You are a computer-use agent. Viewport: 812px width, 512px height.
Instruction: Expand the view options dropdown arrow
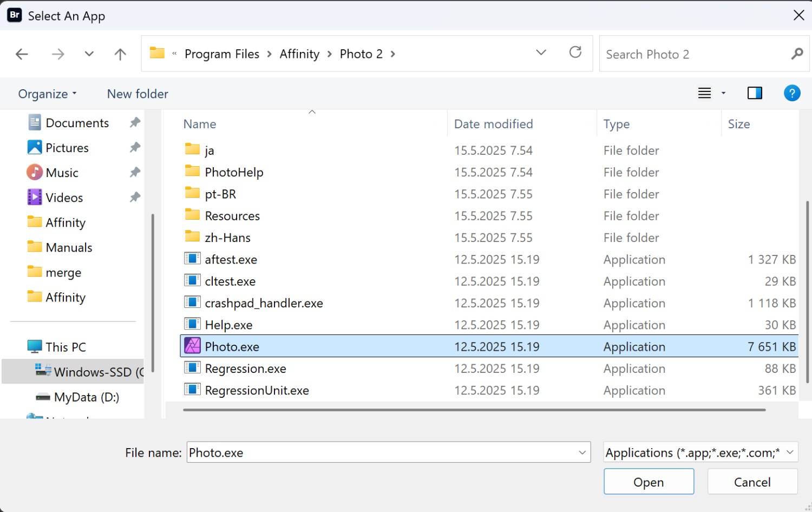coord(723,93)
